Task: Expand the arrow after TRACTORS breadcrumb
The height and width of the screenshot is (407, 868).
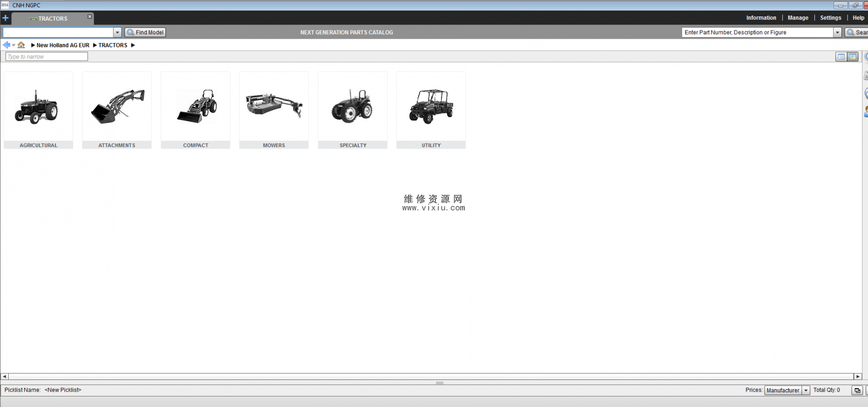Action: pos(133,45)
